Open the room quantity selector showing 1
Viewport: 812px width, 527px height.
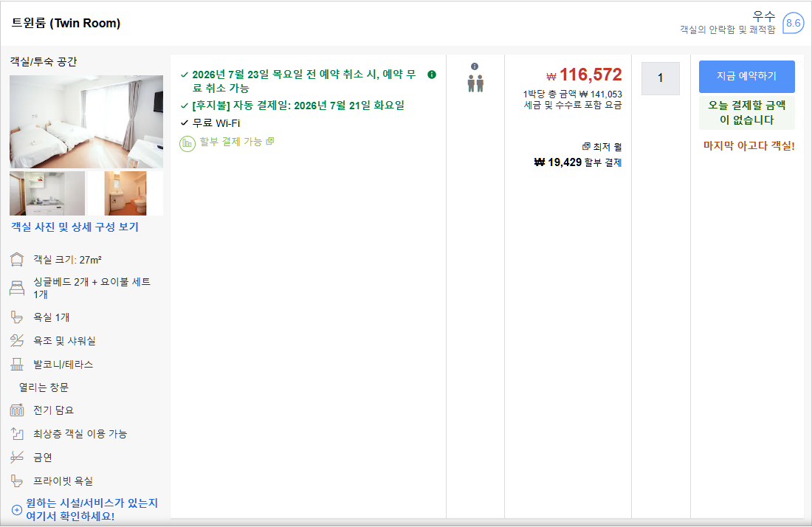(x=660, y=78)
